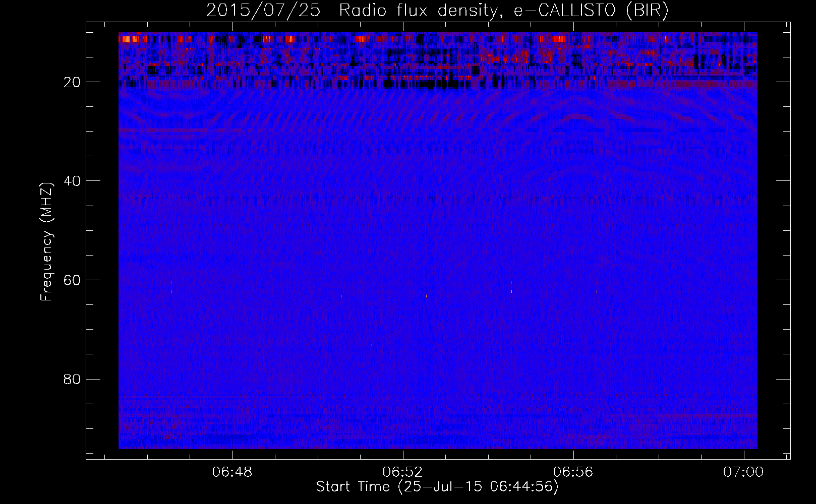This screenshot has height=504, width=816.
Task: Click the 06:56 time axis label
Action: click(573, 472)
